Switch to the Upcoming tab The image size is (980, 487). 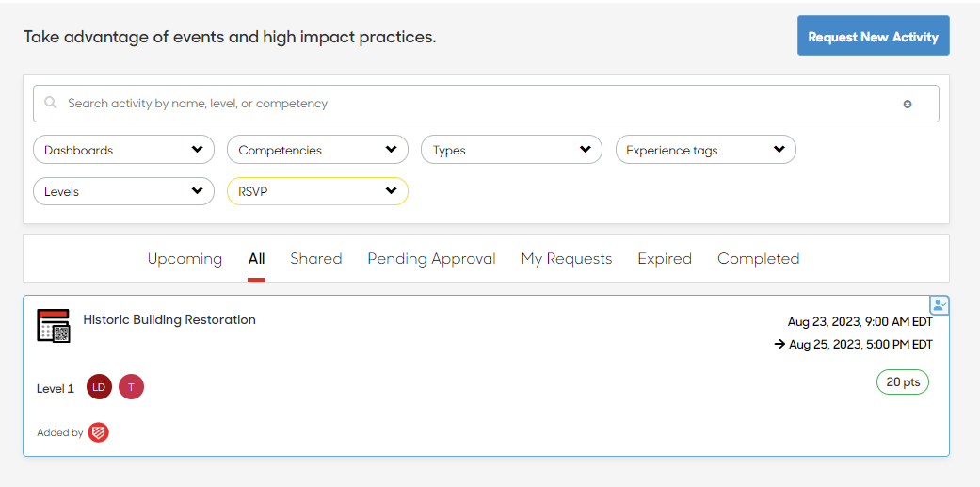185,259
